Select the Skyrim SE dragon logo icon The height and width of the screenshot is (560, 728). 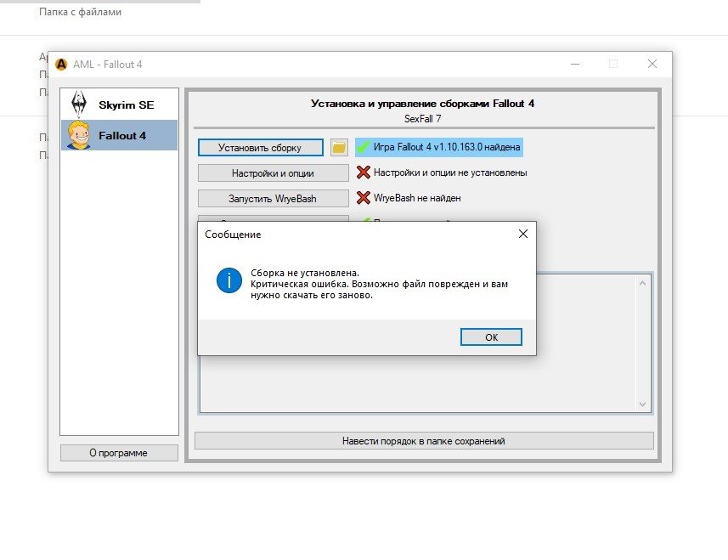click(79, 105)
